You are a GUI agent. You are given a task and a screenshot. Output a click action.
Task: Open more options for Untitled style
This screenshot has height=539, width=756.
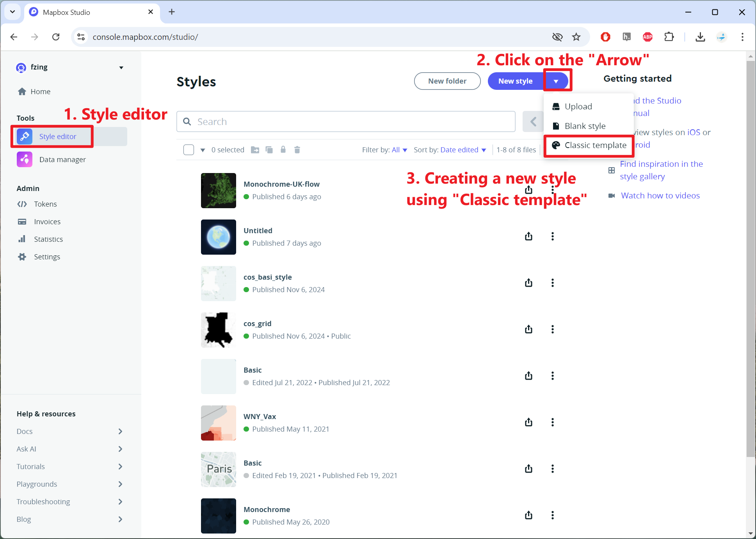[552, 236]
